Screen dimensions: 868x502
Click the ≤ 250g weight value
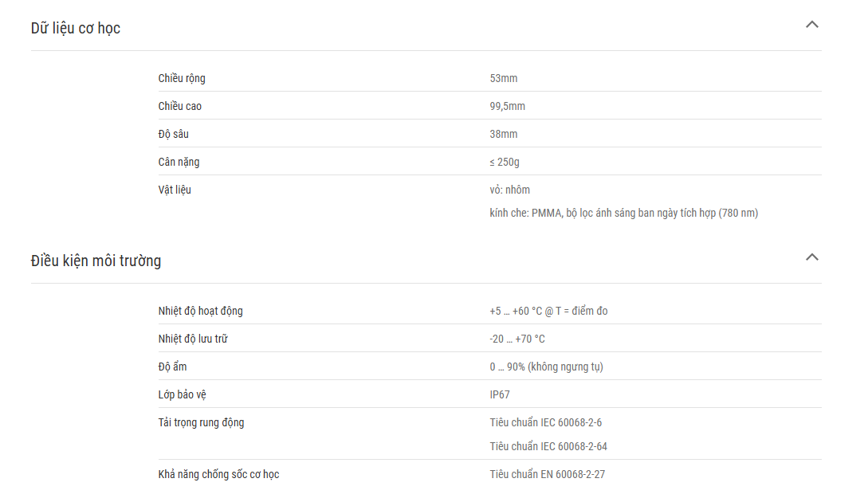[x=505, y=162]
